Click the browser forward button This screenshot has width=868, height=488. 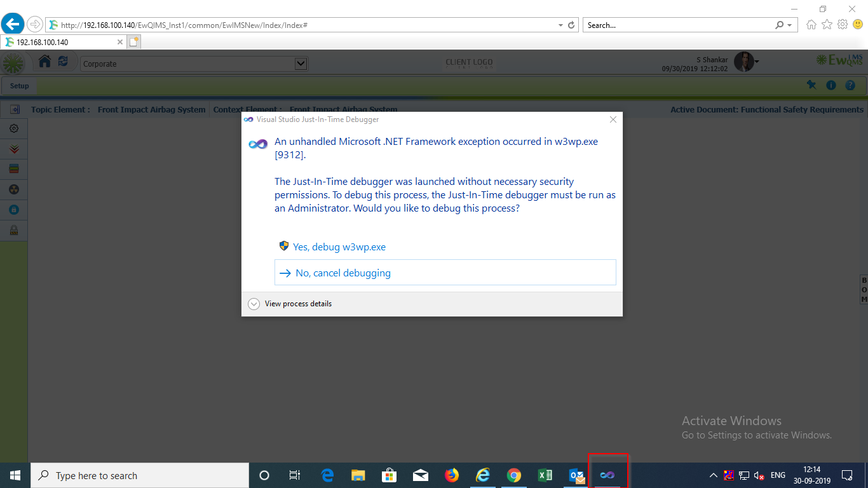[34, 24]
